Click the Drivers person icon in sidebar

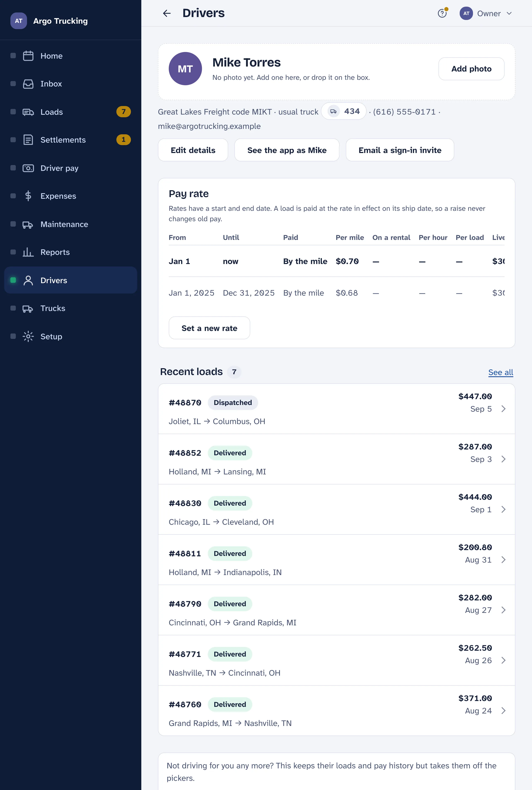[x=28, y=280]
